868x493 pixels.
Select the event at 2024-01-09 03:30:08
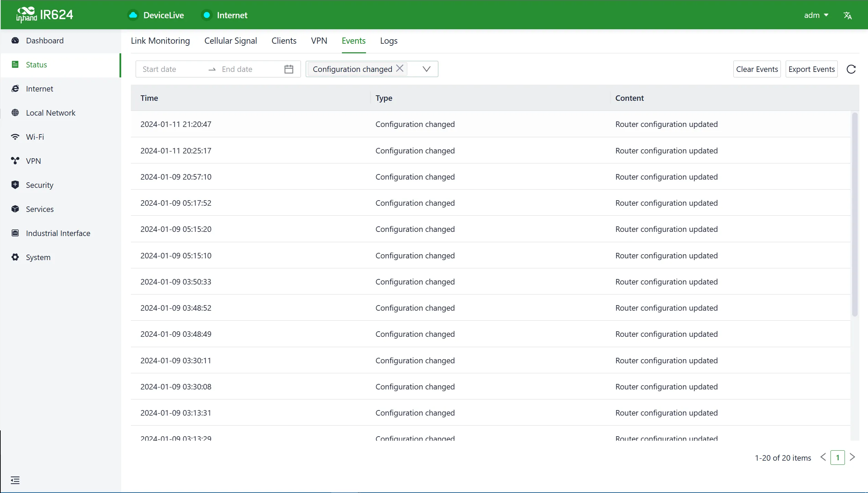491,387
